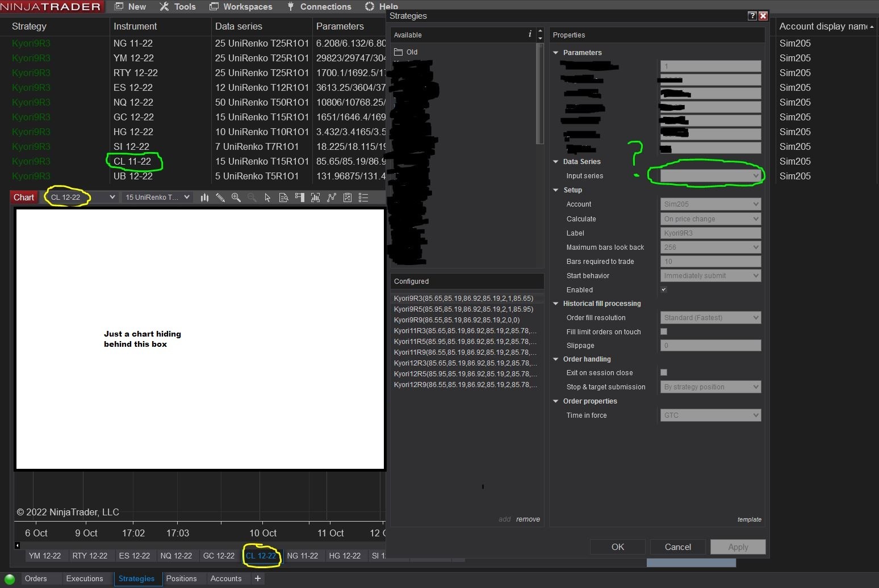Click the add link under Configured list
This screenshot has width=879, height=588.
point(505,519)
